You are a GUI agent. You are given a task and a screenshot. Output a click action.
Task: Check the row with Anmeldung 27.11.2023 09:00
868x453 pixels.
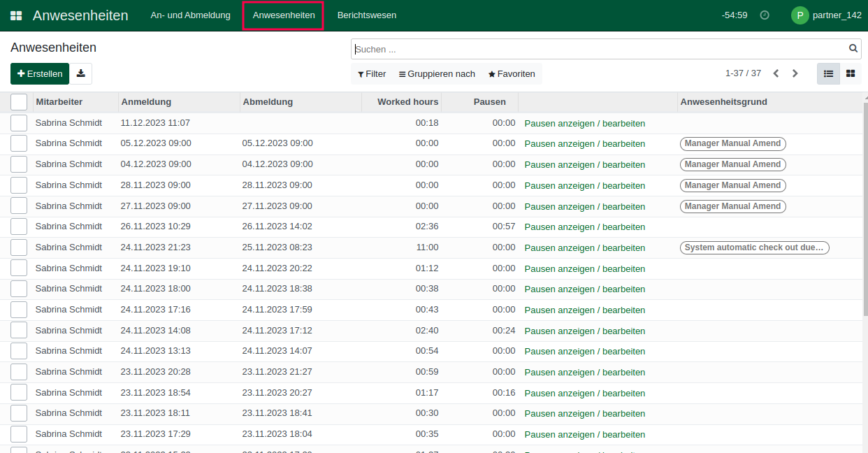(19, 206)
